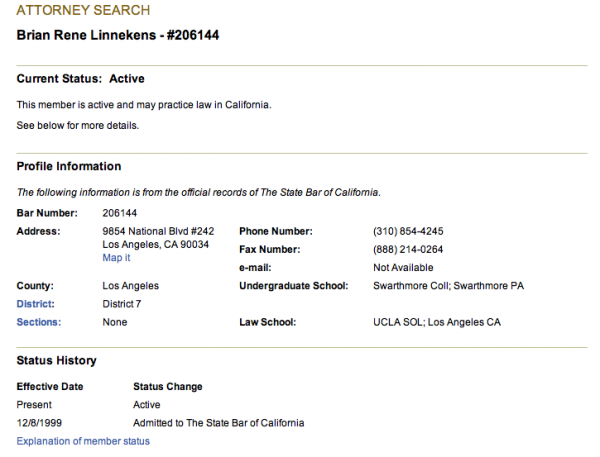The width and height of the screenshot is (600, 457).
Task: Click the "Status History" section heading
Action: click(x=57, y=360)
